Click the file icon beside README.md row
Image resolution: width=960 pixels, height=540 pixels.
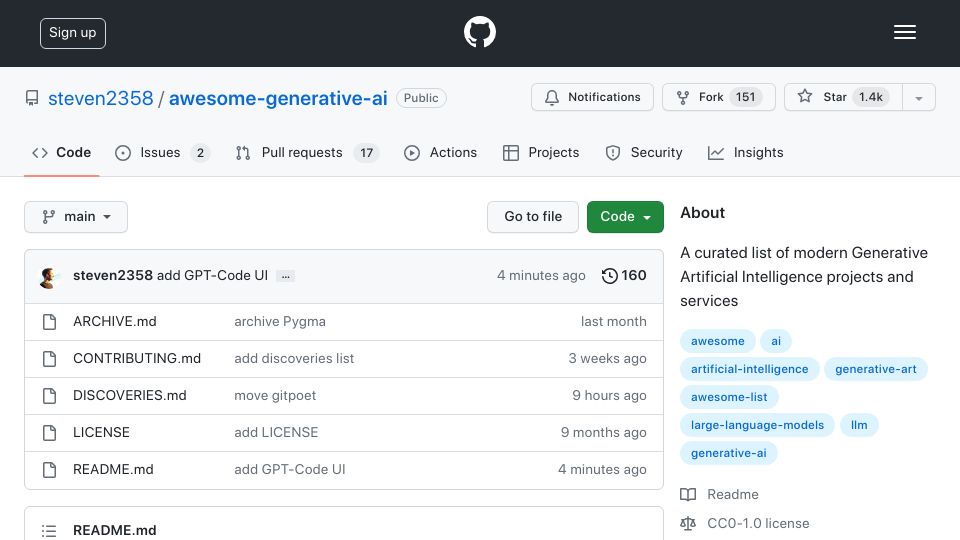[50, 470]
